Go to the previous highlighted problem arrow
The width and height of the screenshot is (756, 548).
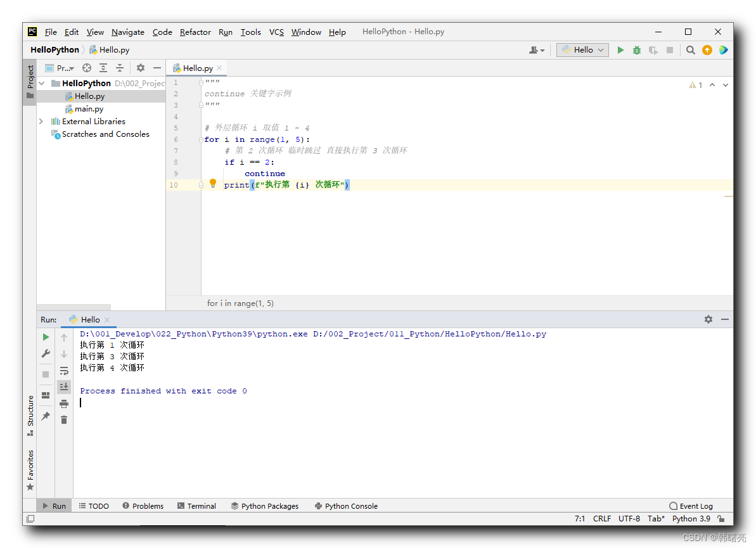click(x=712, y=85)
